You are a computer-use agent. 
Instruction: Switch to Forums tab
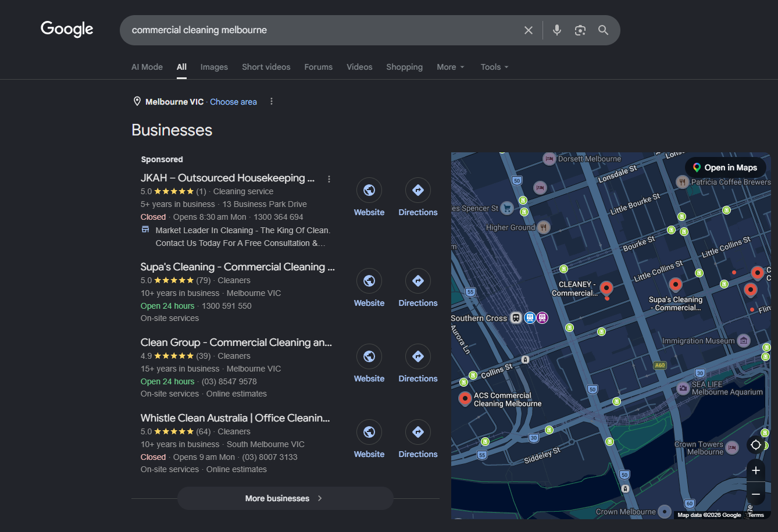[319, 67]
